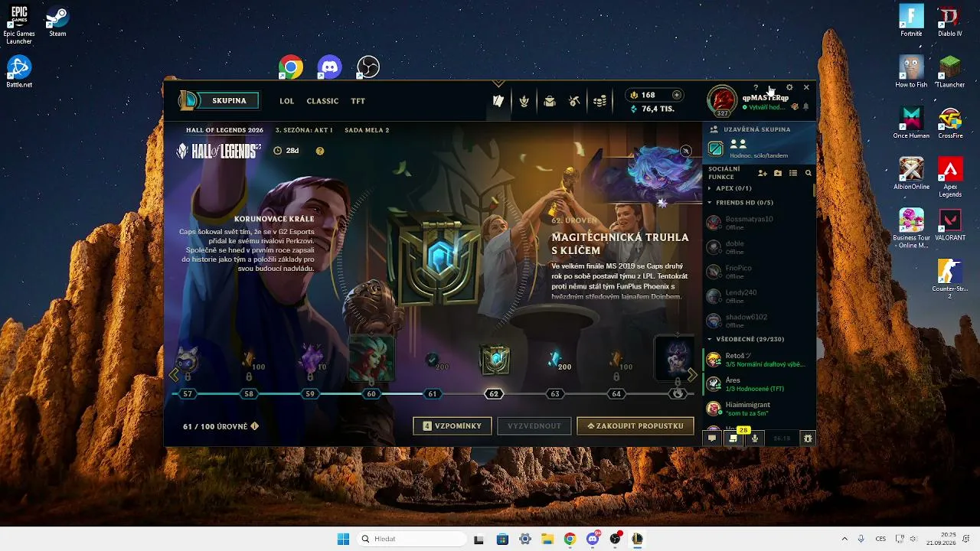Open the Collection icon in League client
This screenshot has height=551, width=980.
point(524,101)
